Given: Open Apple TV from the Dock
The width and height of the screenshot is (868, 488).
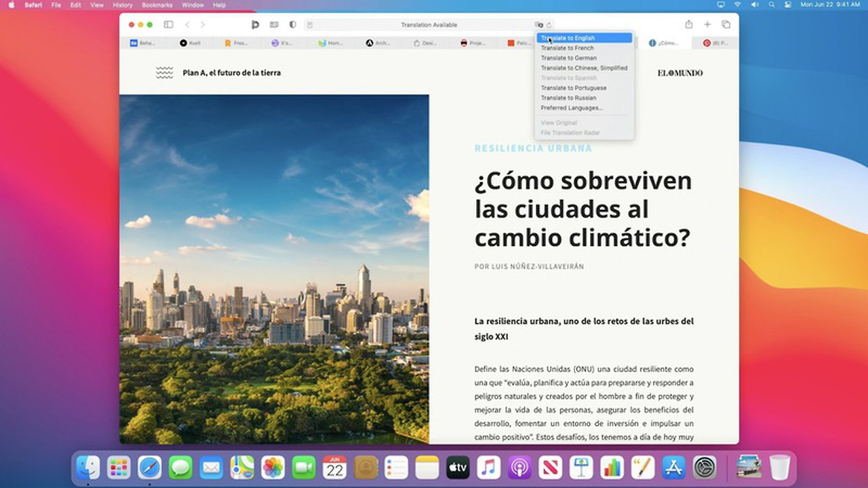Looking at the screenshot, I should [458, 467].
